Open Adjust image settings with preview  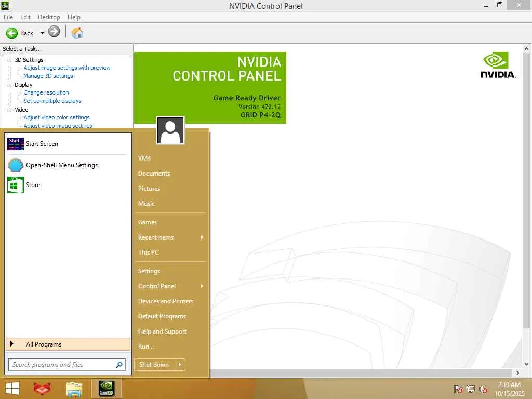(x=67, y=68)
